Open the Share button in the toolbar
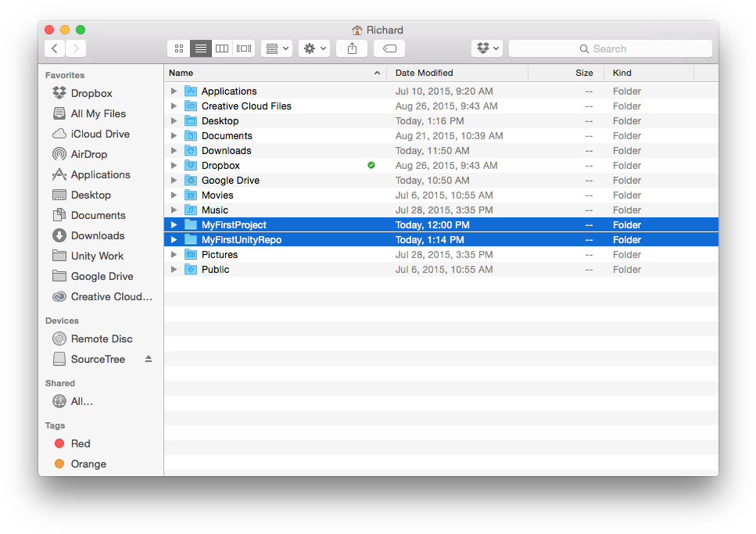This screenshot has height=534, width=756. pyautogui.click(x=352, y=48)
